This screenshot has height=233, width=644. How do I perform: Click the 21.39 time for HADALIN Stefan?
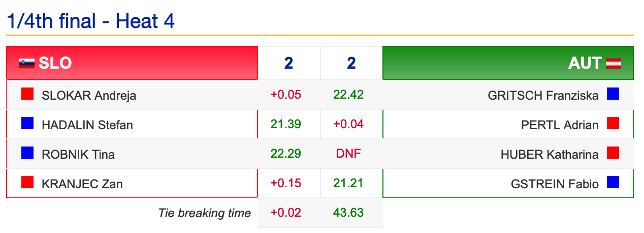click(x=286, y=124)
